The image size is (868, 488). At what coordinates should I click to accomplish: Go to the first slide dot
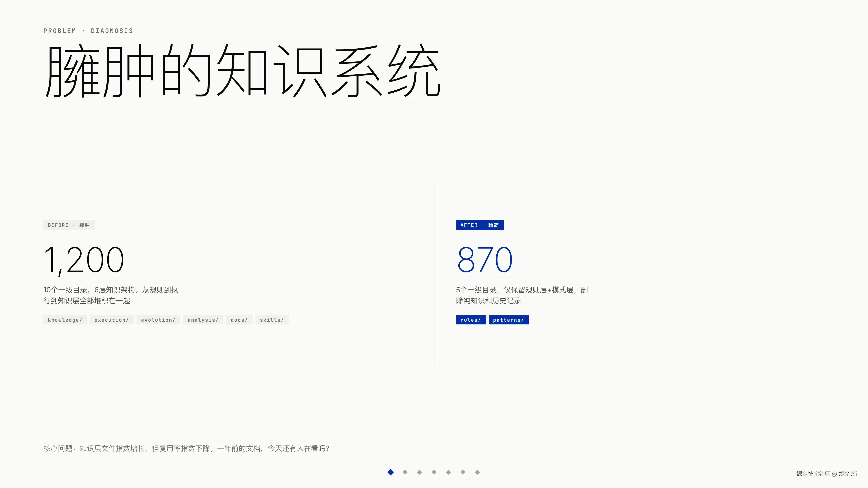click(391, 472)
